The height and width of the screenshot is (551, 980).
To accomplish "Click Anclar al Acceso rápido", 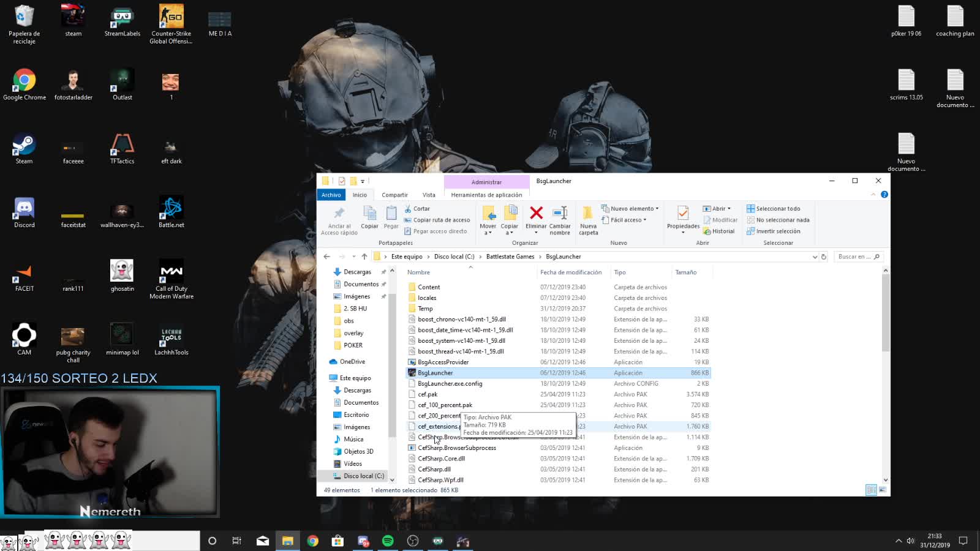I will pyautogui.click(x=339, y=221).
